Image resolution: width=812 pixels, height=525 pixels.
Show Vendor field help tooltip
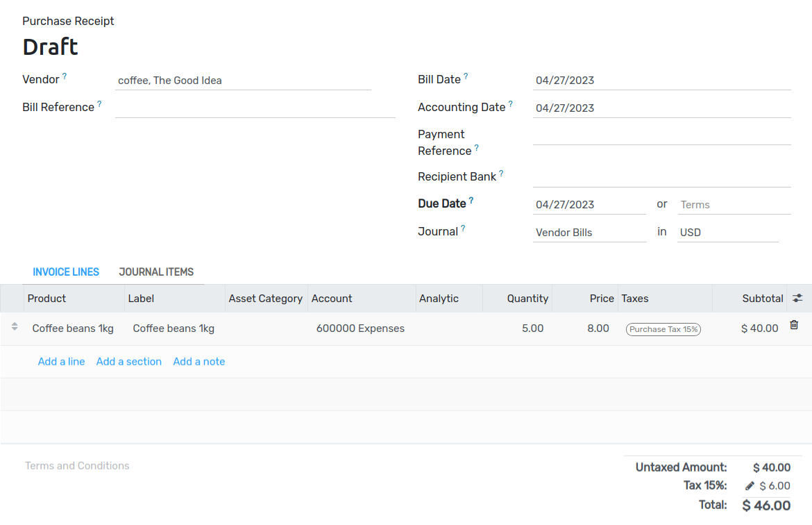[x=65, y=76]
